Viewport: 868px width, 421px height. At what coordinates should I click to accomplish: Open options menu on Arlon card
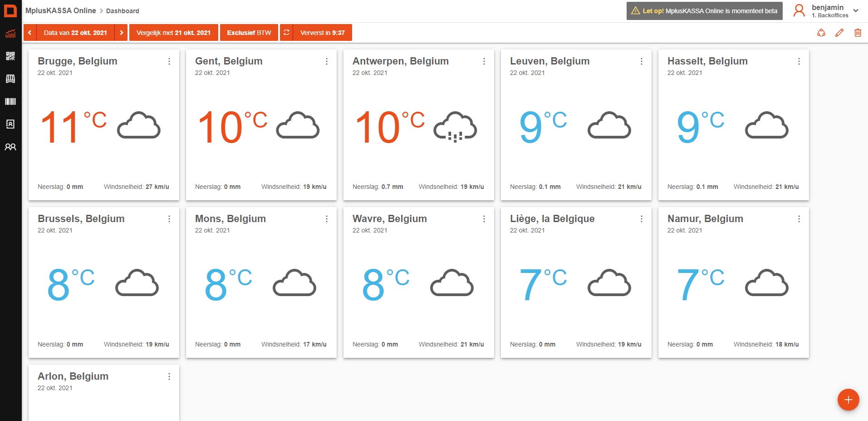pos(169,376)
